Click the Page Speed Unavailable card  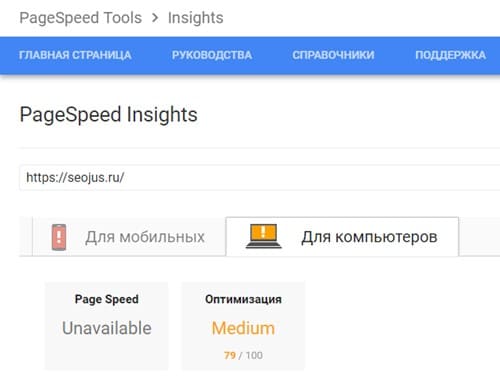[107, 326]
